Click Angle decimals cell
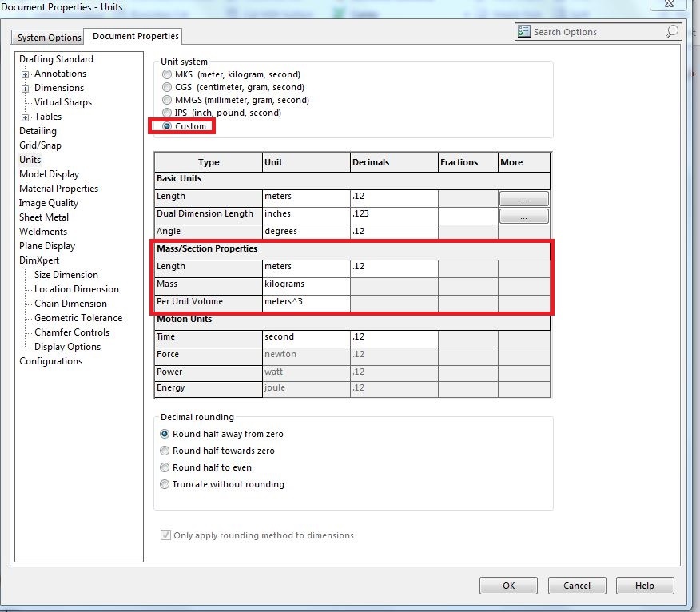This screenshot has height=612, width=700. [x=394, y=232]
